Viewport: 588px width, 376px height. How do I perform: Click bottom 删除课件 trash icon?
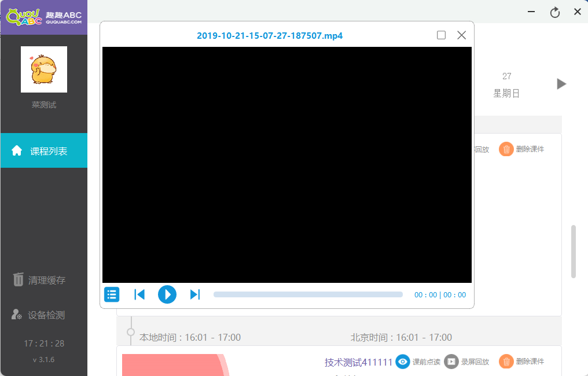[506, 362]
